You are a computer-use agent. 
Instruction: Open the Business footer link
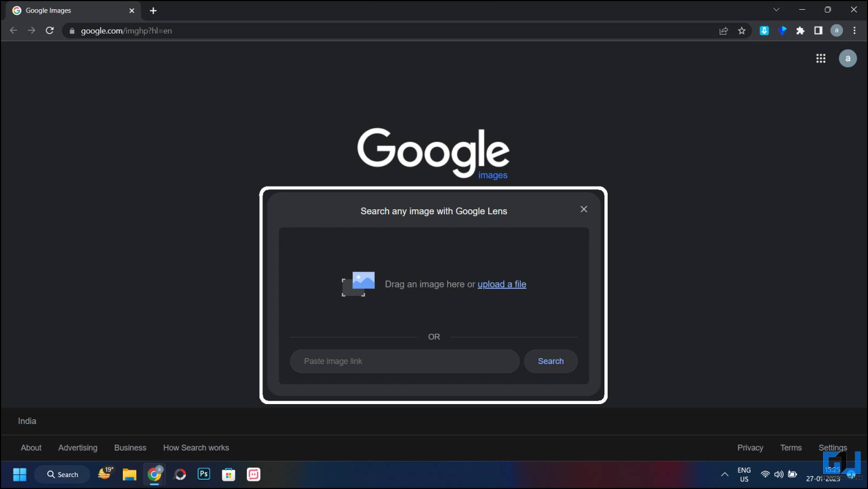pyautogui.click(x=130, y=448)
